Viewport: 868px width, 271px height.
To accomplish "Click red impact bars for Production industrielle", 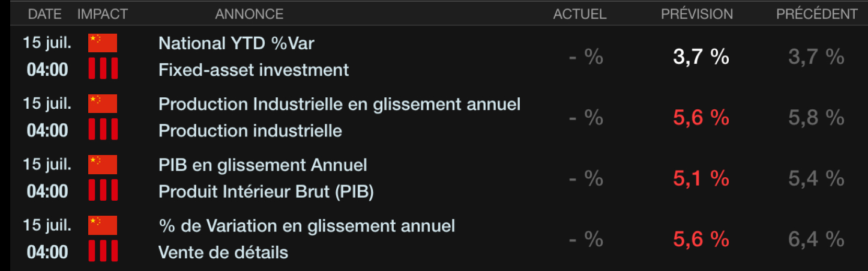I will pos(103,130).
